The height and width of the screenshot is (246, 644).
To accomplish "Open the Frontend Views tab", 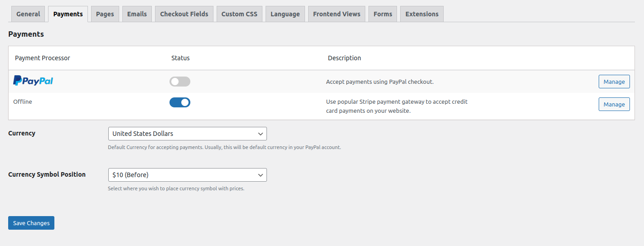I will pos(336,14).
